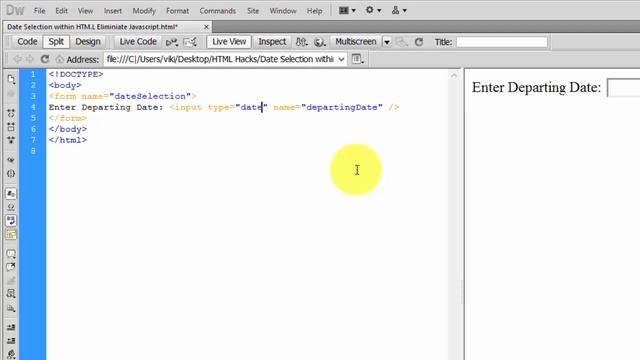Click the Home icon beside Address

(59, 60)
